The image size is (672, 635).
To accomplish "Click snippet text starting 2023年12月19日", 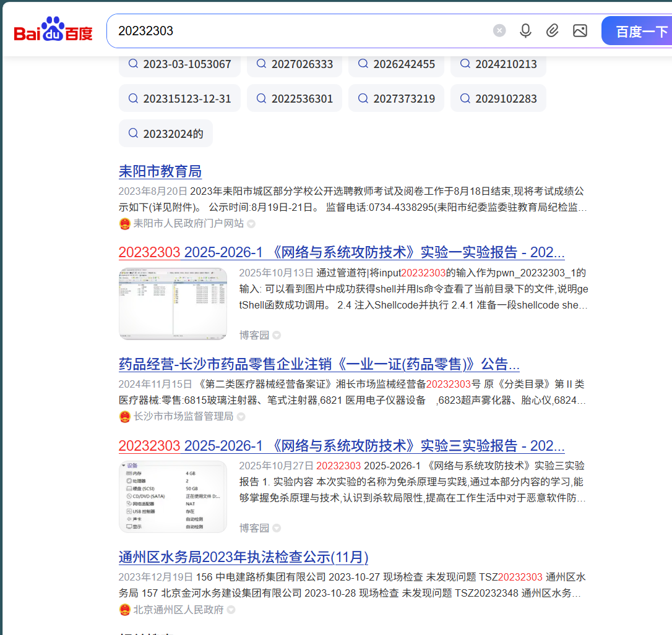I will pyautogui.click(x=352, y=585).
